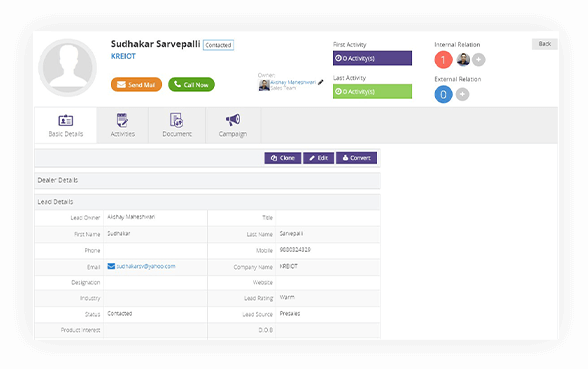The width and height of the screenshot is (588, 369).
Task: Click the owner's small avatar photo
Action: pyautogui.click(x=264, y=85)
